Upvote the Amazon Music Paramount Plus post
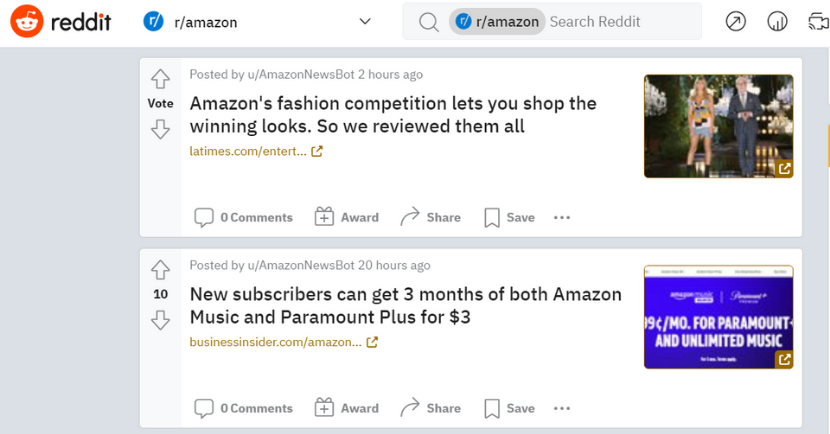Viewport: 830px width, 434px height. (160, 270)
